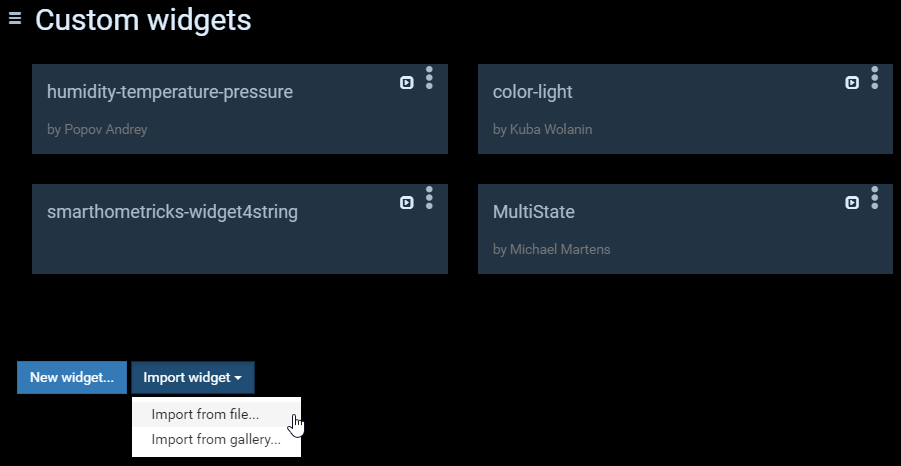Expand the Import widget dropdown

[193, 378]
